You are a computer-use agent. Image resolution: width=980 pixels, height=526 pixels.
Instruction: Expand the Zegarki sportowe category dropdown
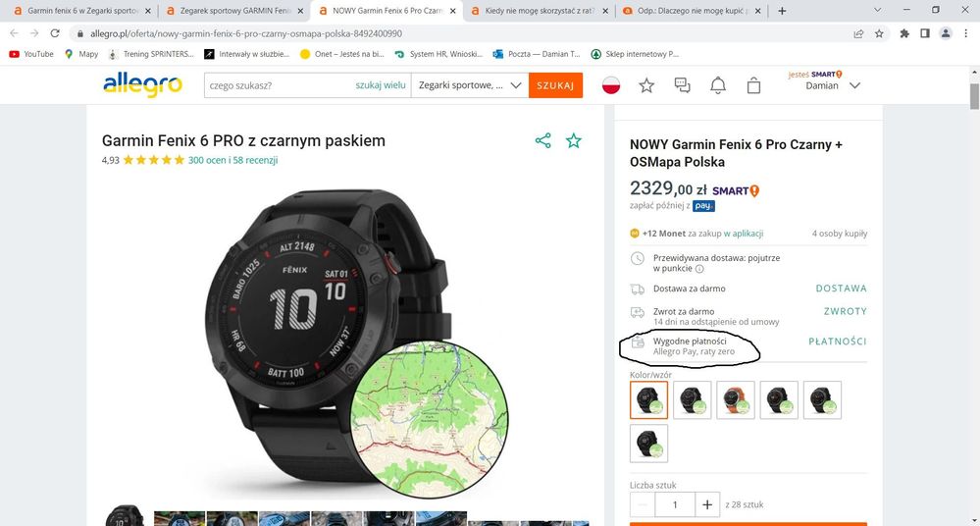tap(469, 85)
